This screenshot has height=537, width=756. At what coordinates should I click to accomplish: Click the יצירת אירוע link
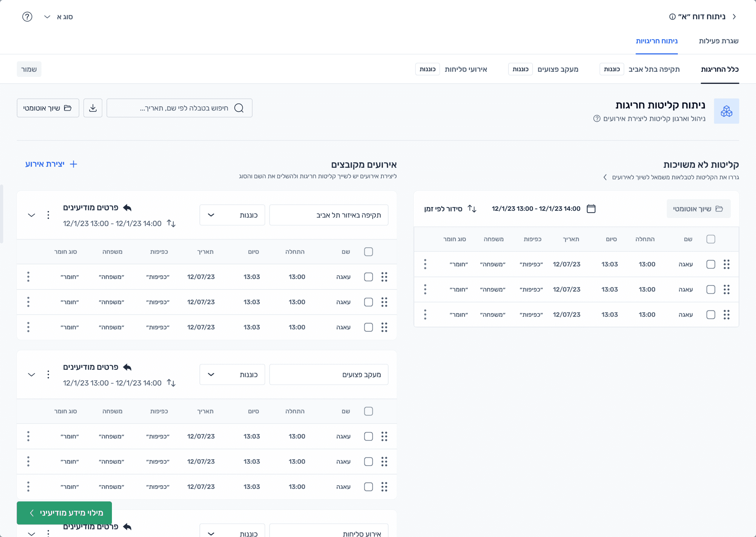tap(51, 164)
